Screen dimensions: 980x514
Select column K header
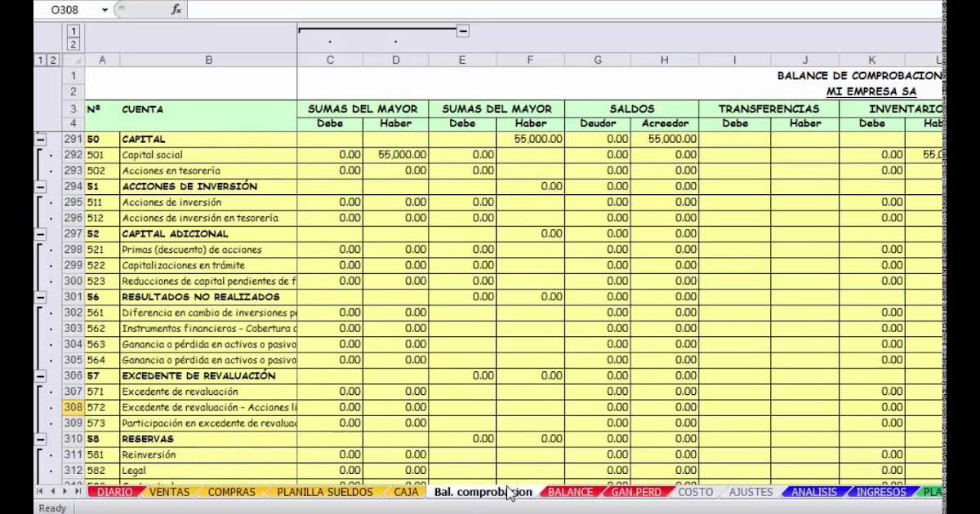(x=872, y=60)
